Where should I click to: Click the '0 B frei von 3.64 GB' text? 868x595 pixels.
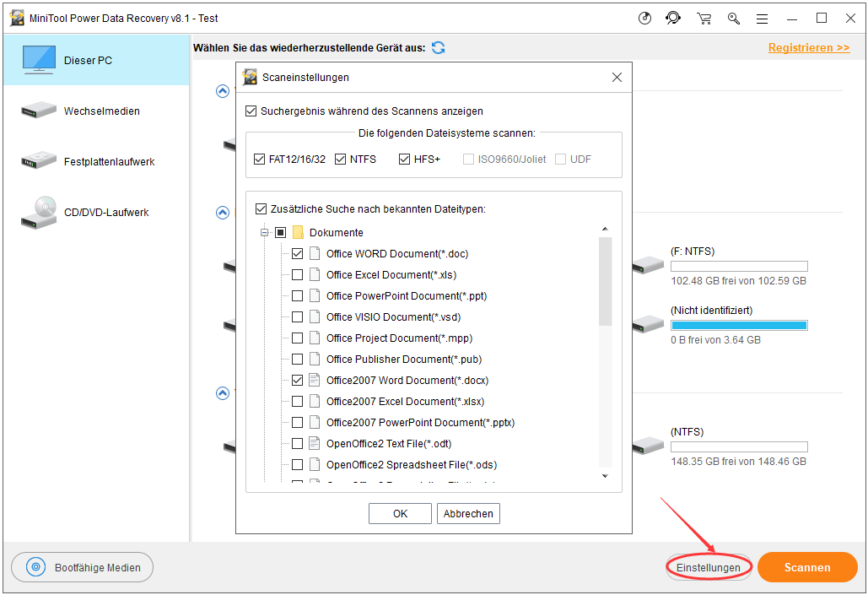(716, 340)
